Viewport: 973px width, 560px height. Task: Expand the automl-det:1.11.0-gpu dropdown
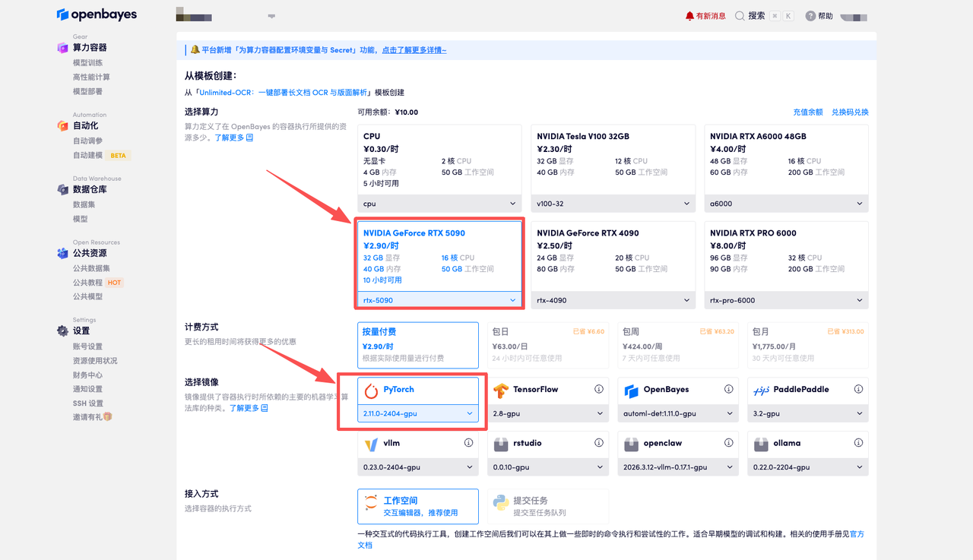coord(678,413)
